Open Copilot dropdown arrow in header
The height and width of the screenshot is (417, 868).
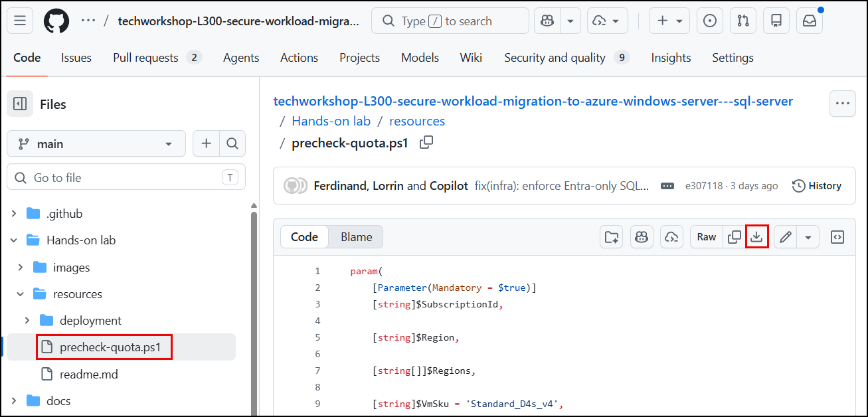tap(570, 21)
